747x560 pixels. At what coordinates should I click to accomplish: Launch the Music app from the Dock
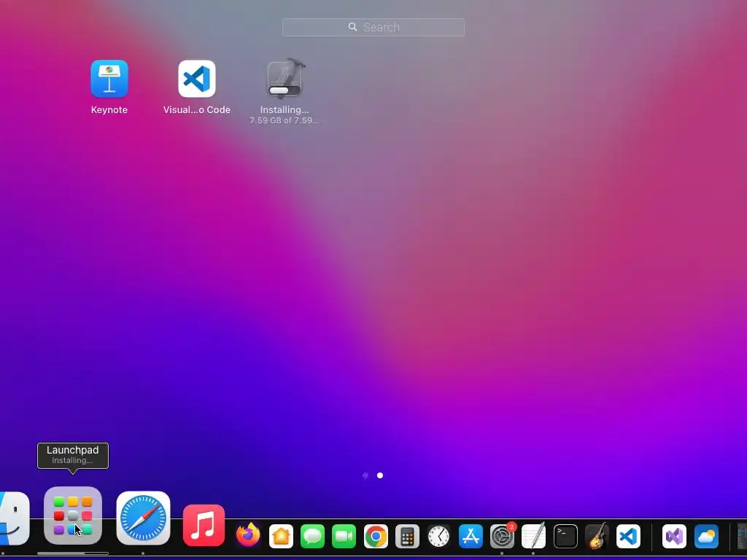click(x=204, y=525)
